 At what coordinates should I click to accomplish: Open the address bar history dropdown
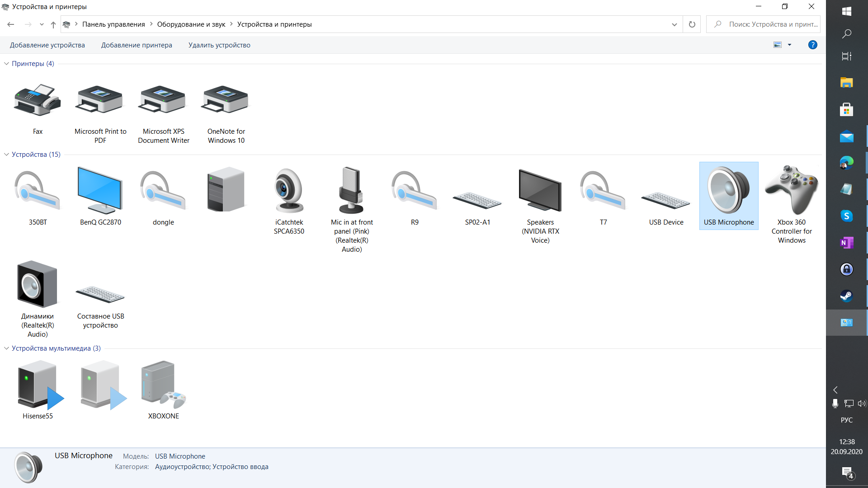click(674, 24)
